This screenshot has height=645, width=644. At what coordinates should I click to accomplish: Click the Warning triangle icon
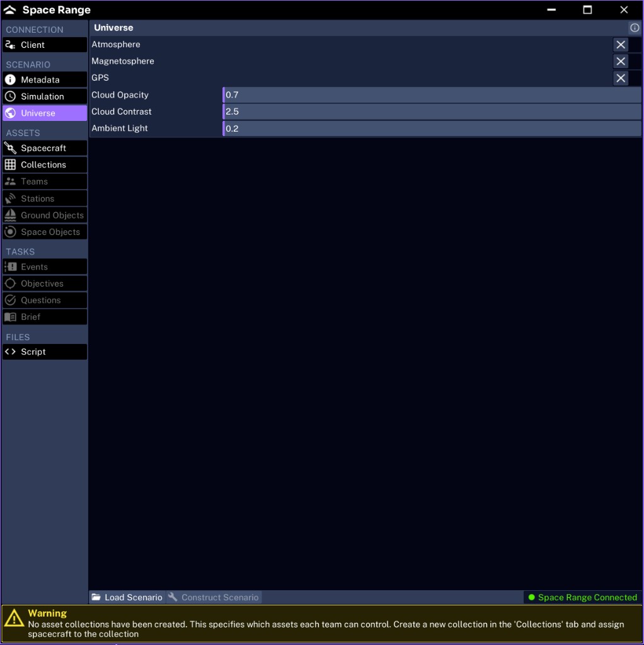click(14, 618)
